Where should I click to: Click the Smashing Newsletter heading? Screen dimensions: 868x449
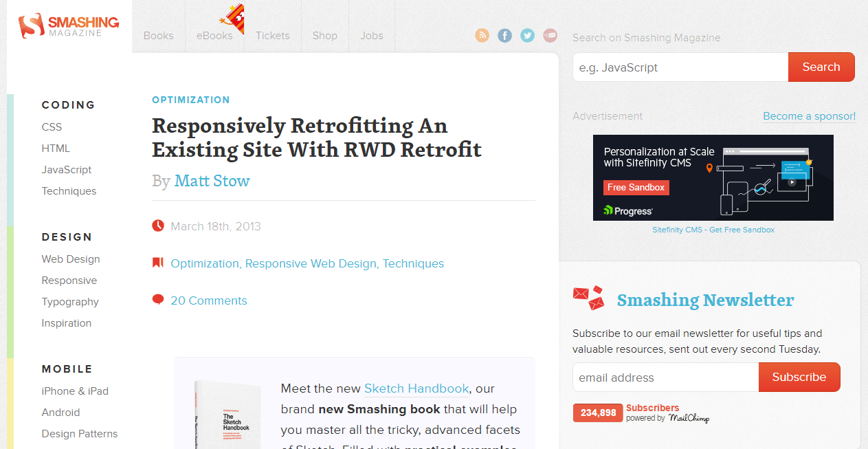point(705,300)
